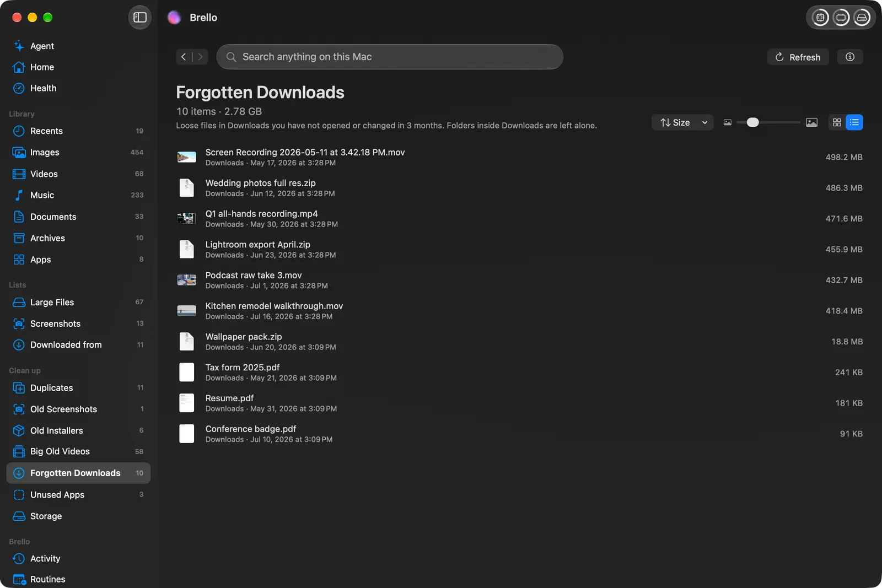Click the large image icon right of the slider

pyautogui.click(x=811, y=122)
